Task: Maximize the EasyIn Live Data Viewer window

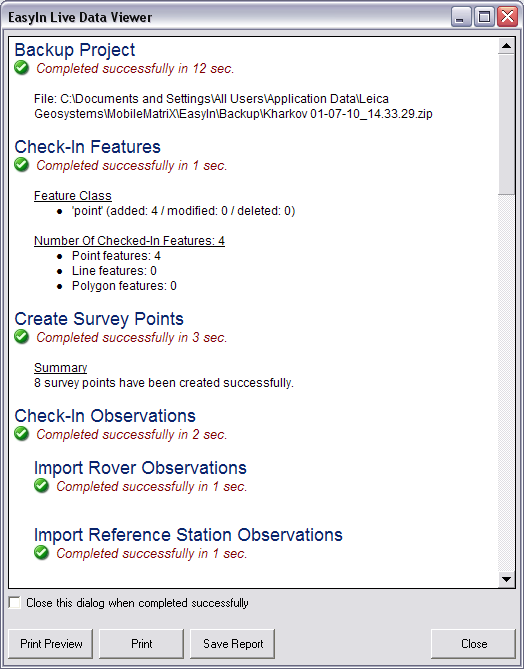Action: [x=484, y=17]
